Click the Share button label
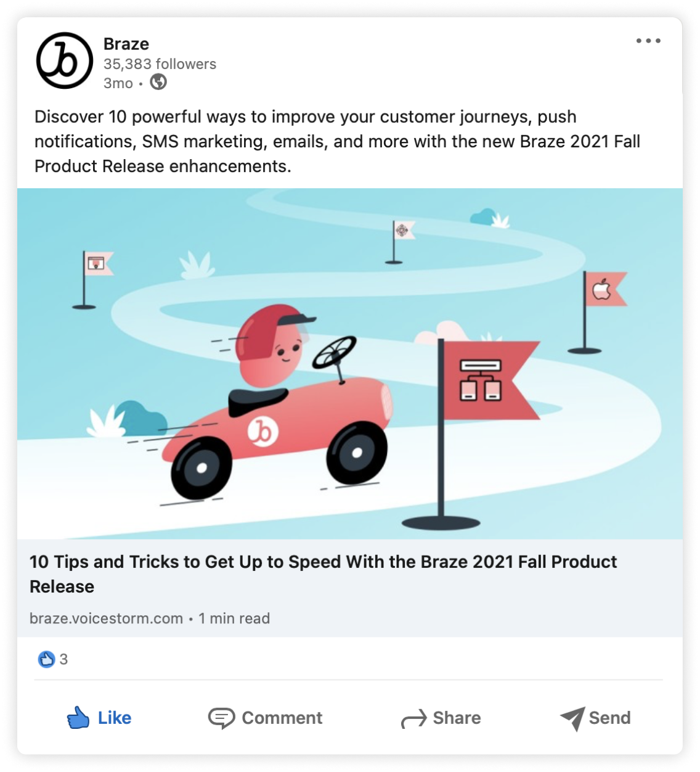 point(457,718)
